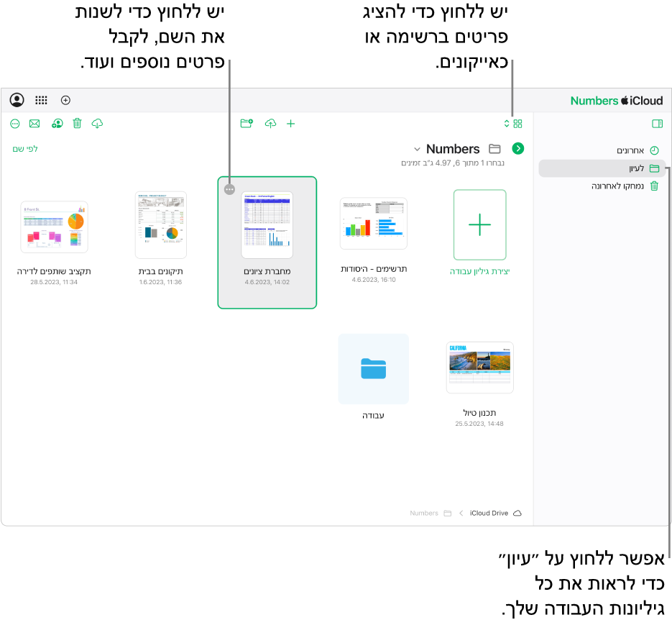Click the תקציב שותפים לדירה file name
The image size is (672, 620).
pos(54,271)
